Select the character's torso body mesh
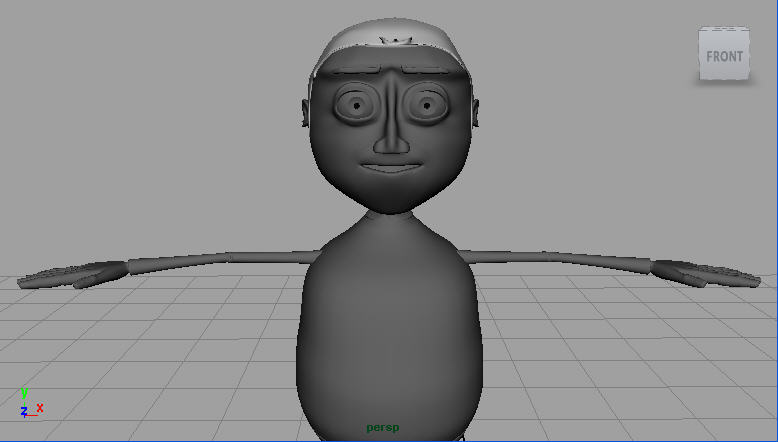Screen dimensions: 778x442 pos(389,327)
